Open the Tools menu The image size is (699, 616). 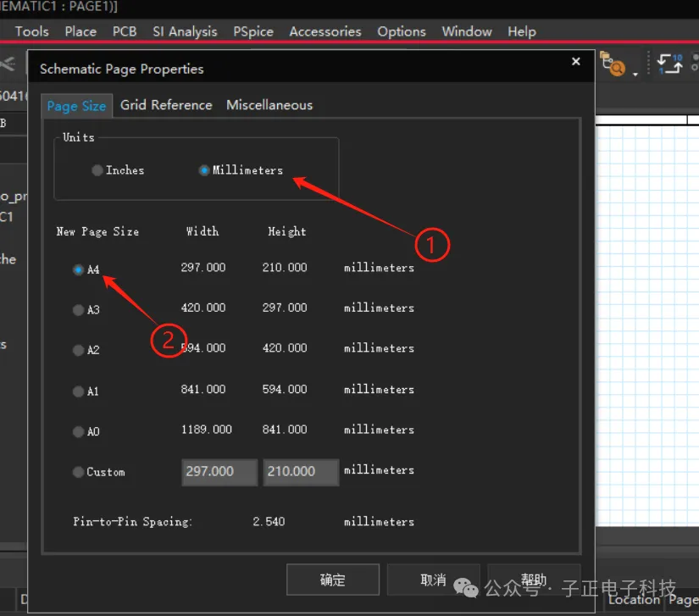31,31
